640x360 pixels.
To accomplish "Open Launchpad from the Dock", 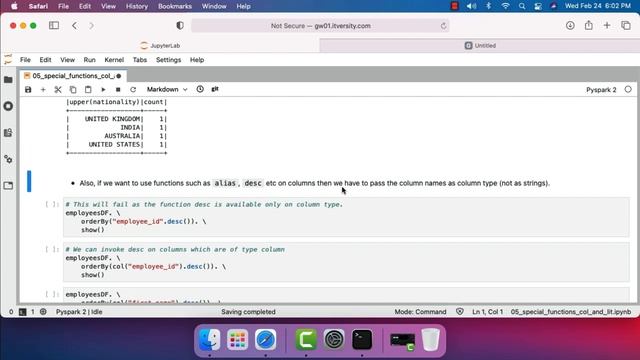I will tap(238, 340).
